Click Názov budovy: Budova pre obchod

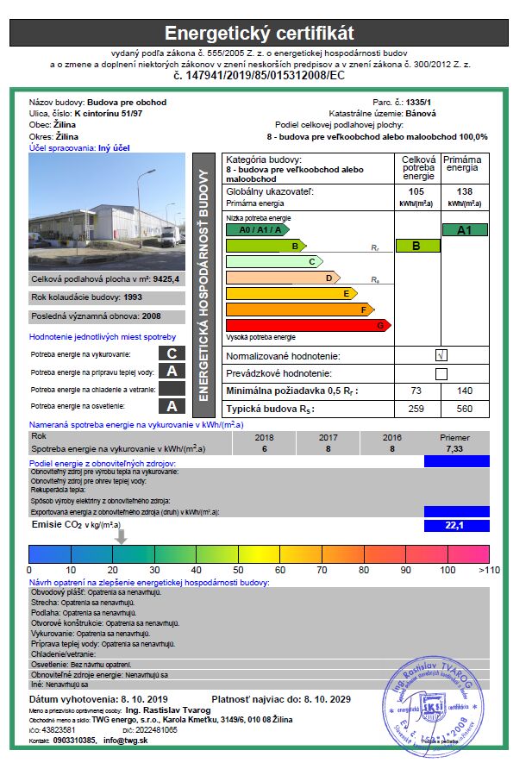click(97, 102)
